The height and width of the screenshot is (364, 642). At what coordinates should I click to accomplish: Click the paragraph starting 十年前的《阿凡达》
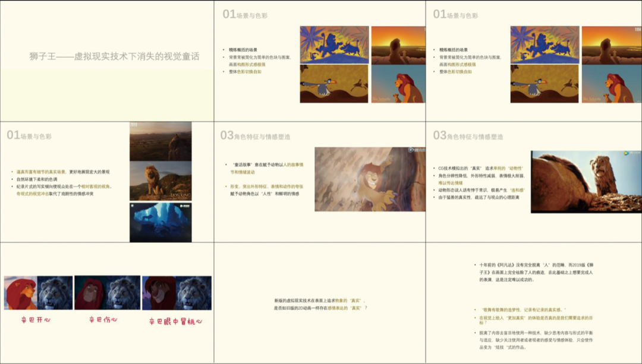pos(536,273)
